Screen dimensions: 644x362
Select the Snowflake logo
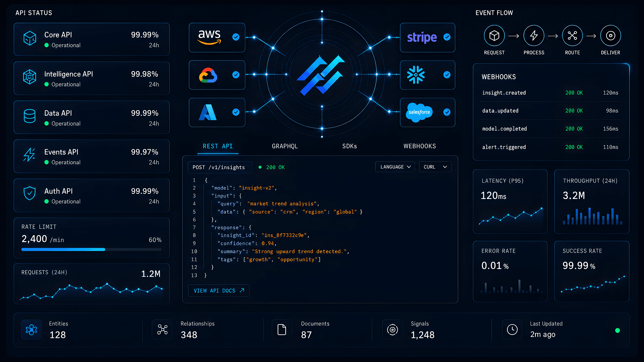[416, 75]
